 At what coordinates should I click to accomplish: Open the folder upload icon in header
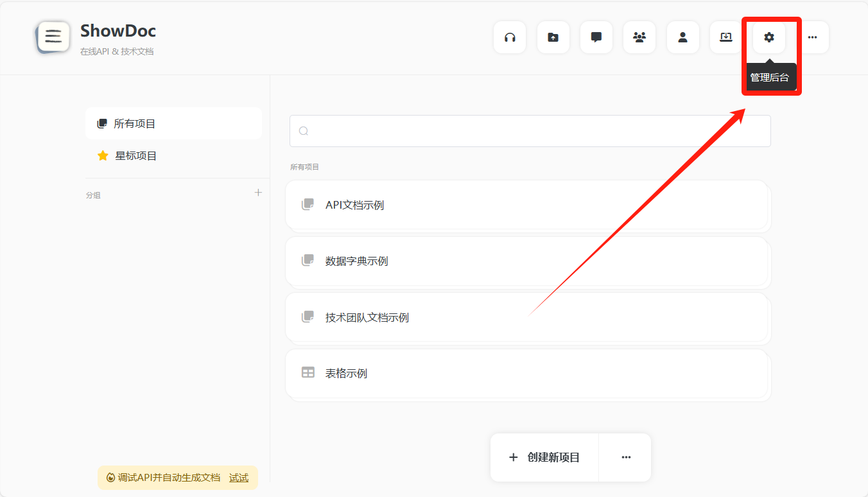tap(553, 37)
